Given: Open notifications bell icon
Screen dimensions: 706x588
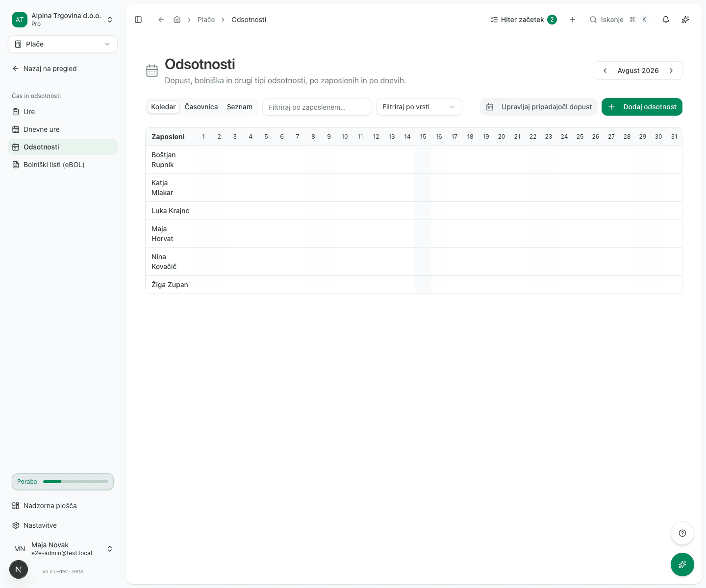Looking at the screenshot, I should pos(665,20).
